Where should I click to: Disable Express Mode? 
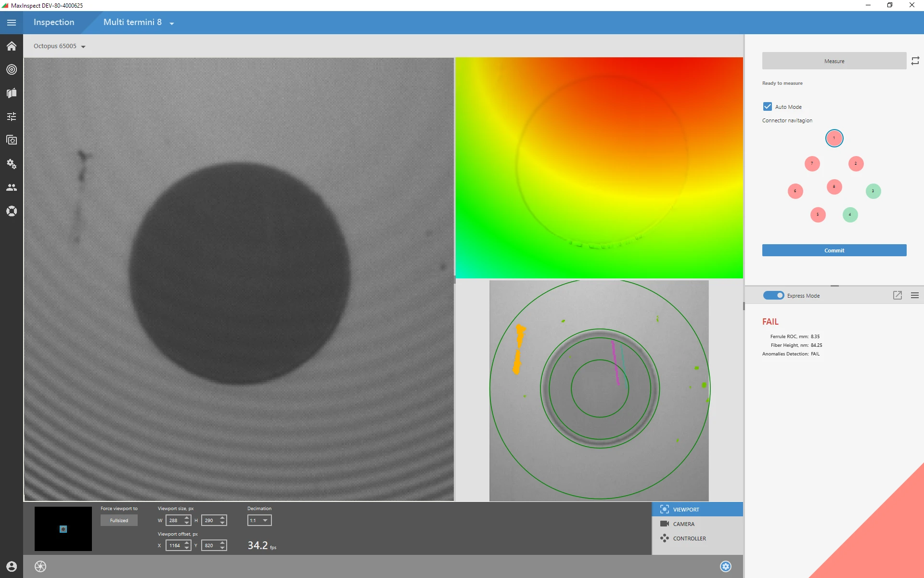(x=774, y=295)
